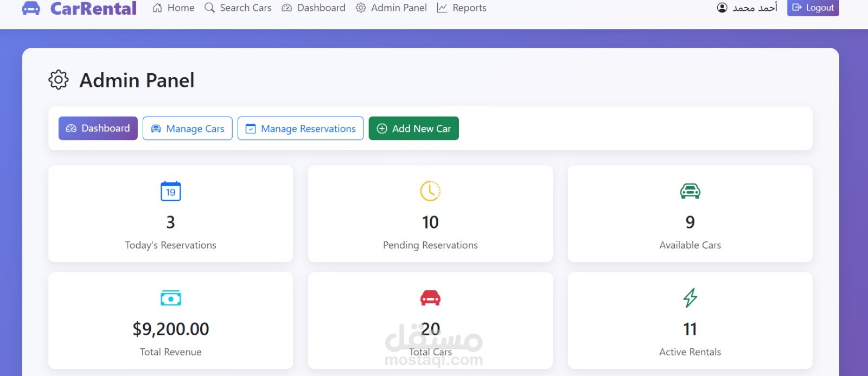Click the cash icon above Total Revenue
This screenshot has width=868, height=376.
tap(171, 298)
